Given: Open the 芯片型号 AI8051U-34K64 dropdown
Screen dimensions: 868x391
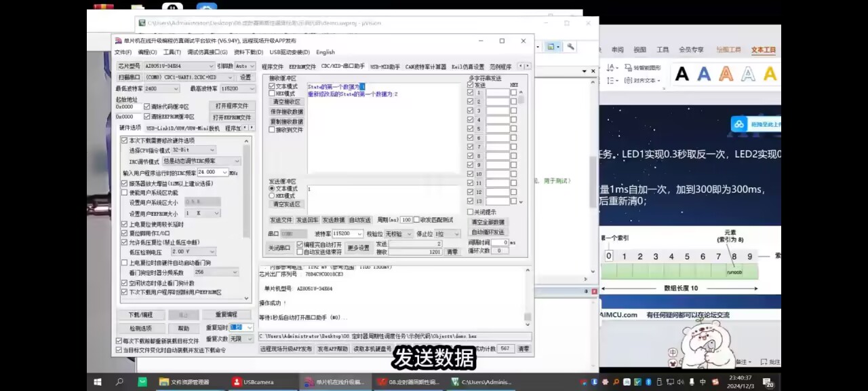Looking at the screenshot, I should click(x=179, y=67).
